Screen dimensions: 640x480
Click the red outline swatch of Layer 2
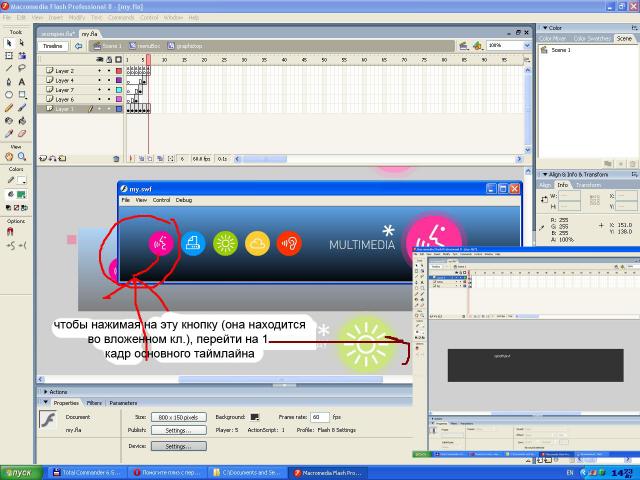(119, 71)
